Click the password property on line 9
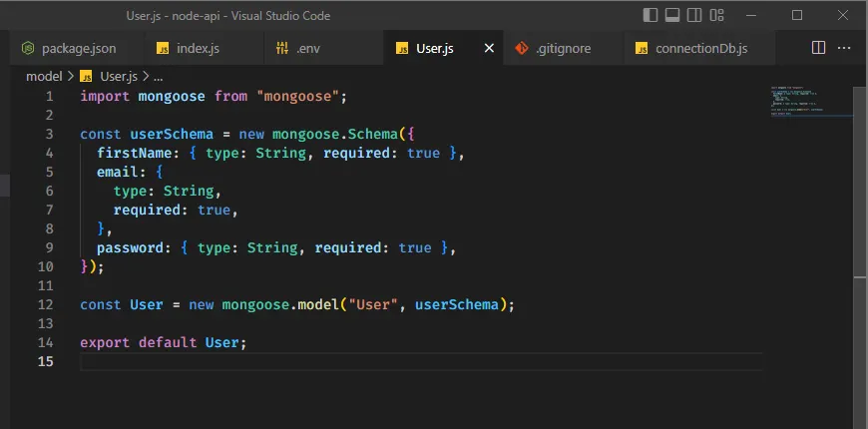The width and height of the screenshot is (868, 429). pyautogui.click(x=130, y=247)
